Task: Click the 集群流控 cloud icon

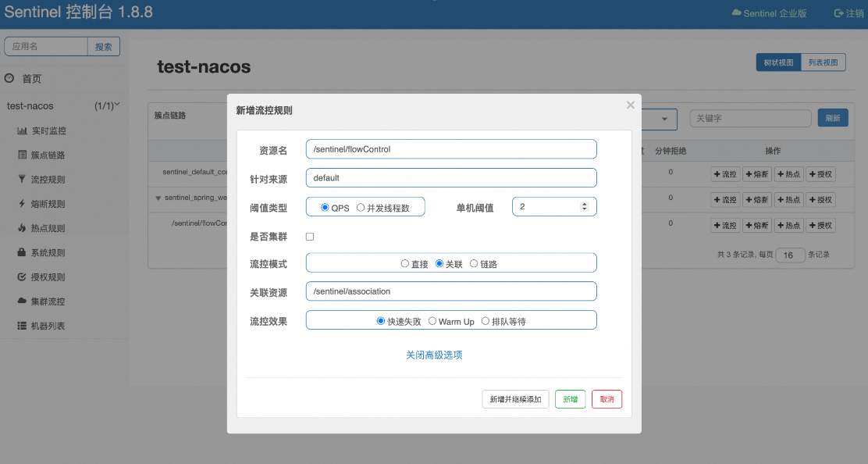Action: pyautogui.click(x=23, y=301)
